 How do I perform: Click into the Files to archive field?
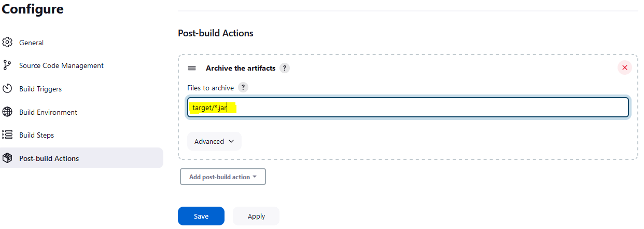click(408, 108)
